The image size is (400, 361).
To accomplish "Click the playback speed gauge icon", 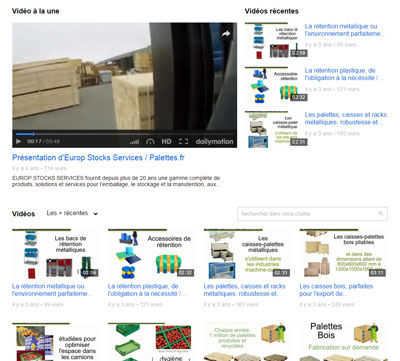I will 150,142.
